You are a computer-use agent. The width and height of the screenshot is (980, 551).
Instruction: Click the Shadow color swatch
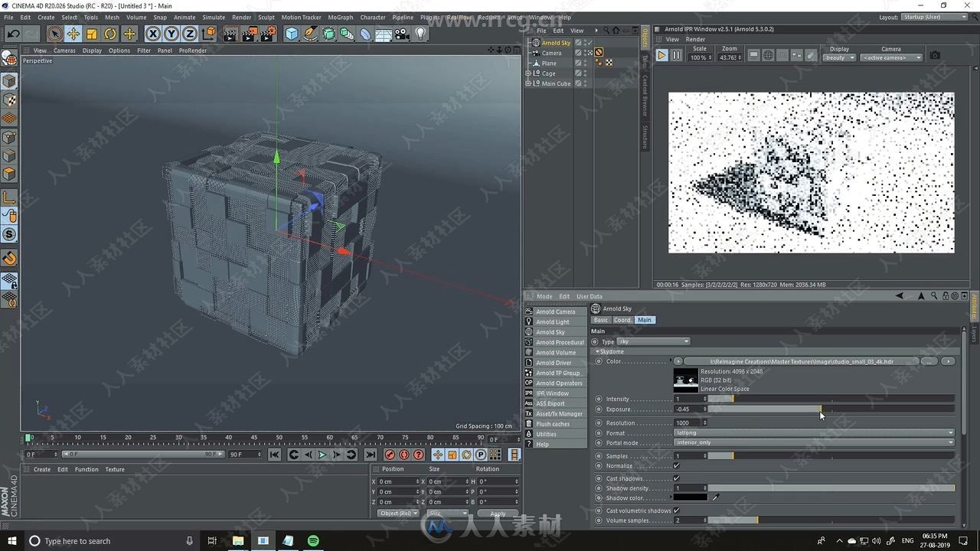click(691, 497)
